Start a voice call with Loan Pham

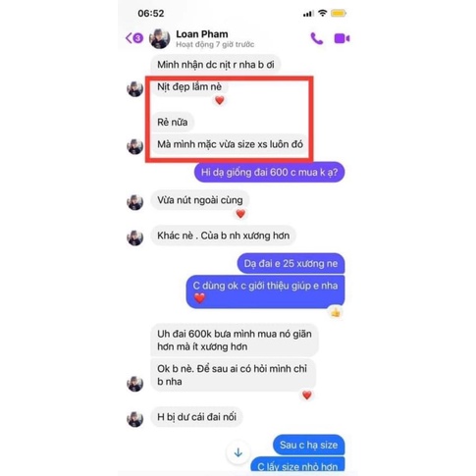pyautogui.click(x=316, y=38)
